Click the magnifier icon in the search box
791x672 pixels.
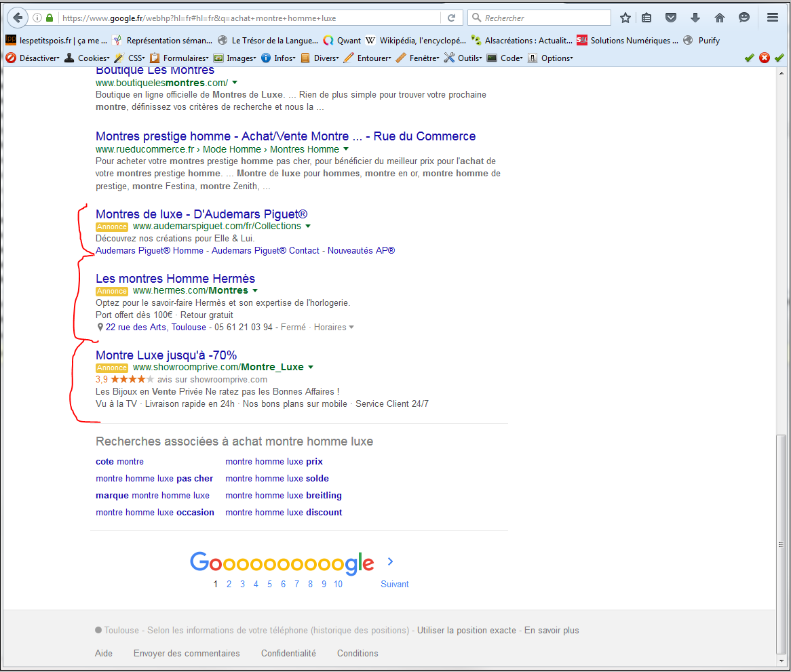pos(476,18)
